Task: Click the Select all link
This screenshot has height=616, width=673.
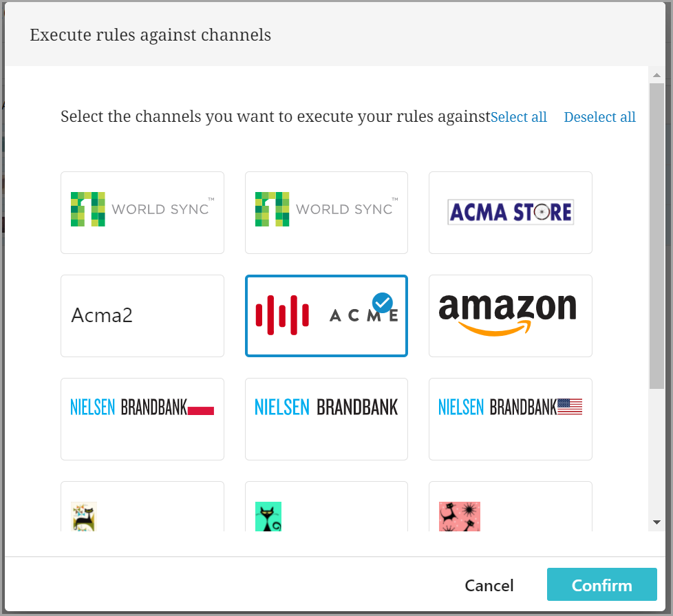Action: [x=519, y=117]
